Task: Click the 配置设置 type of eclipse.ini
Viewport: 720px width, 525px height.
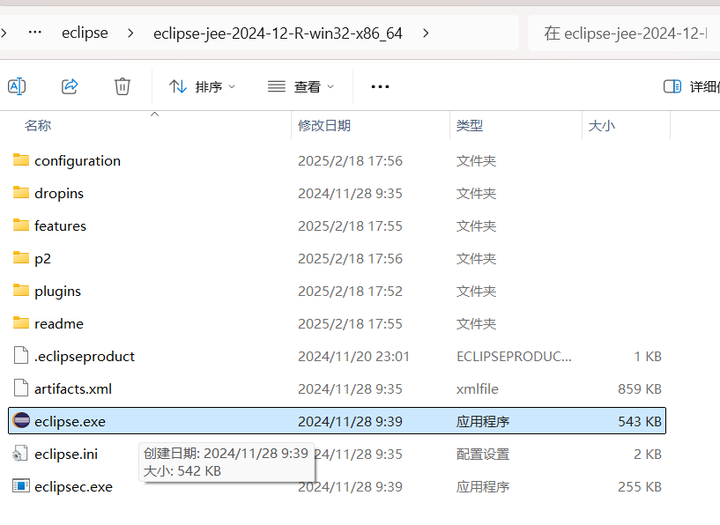Action: 483,454
